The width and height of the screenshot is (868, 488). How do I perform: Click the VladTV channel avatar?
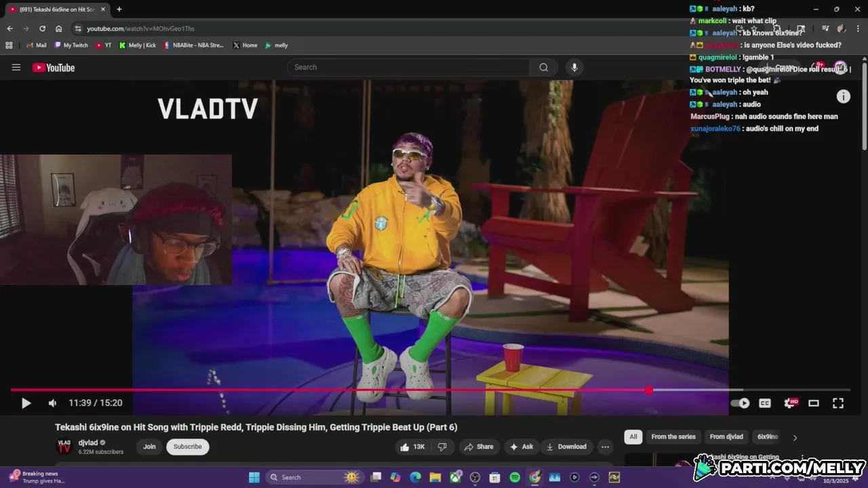64,446
